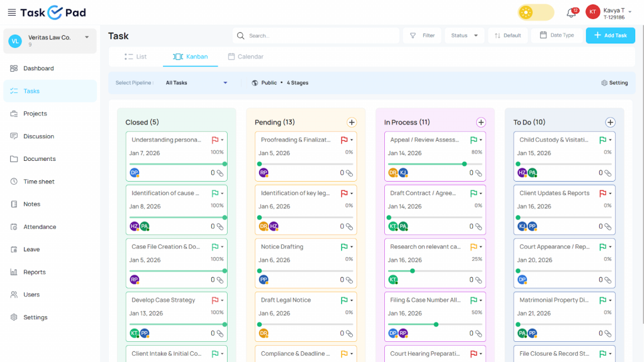Viewport: 644px width, 362px height.
Task: Click the plus icon on the To Do column
Action: pos(610,123)
